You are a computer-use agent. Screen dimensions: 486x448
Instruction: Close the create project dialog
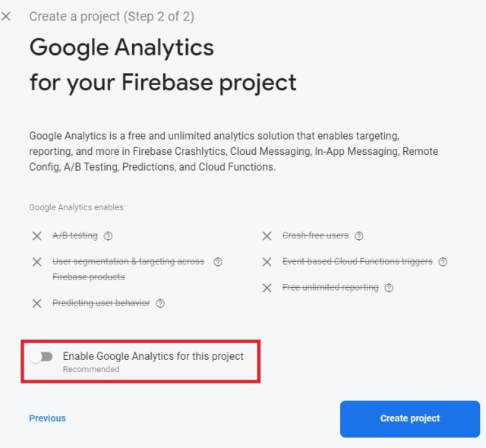point(7,16)
